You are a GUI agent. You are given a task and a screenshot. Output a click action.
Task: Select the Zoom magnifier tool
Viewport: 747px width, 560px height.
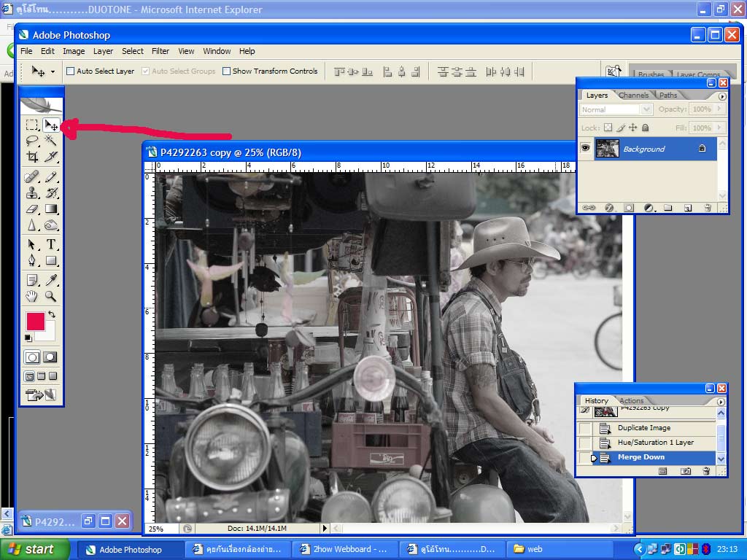coord(51,296)
